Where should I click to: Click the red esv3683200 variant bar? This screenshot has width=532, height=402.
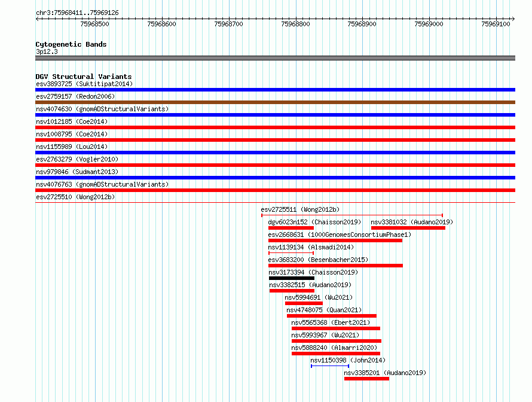pos(335,266)
